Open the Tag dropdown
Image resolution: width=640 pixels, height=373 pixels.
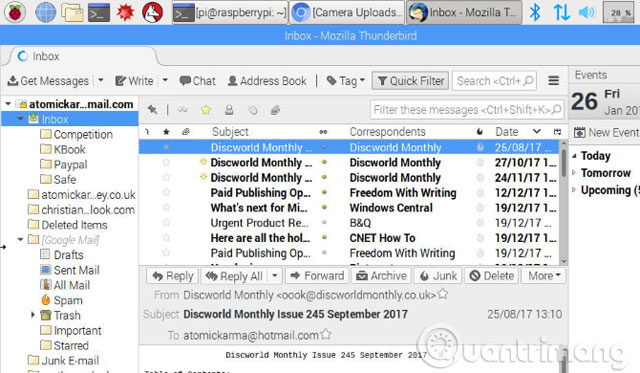coord(345,81)
